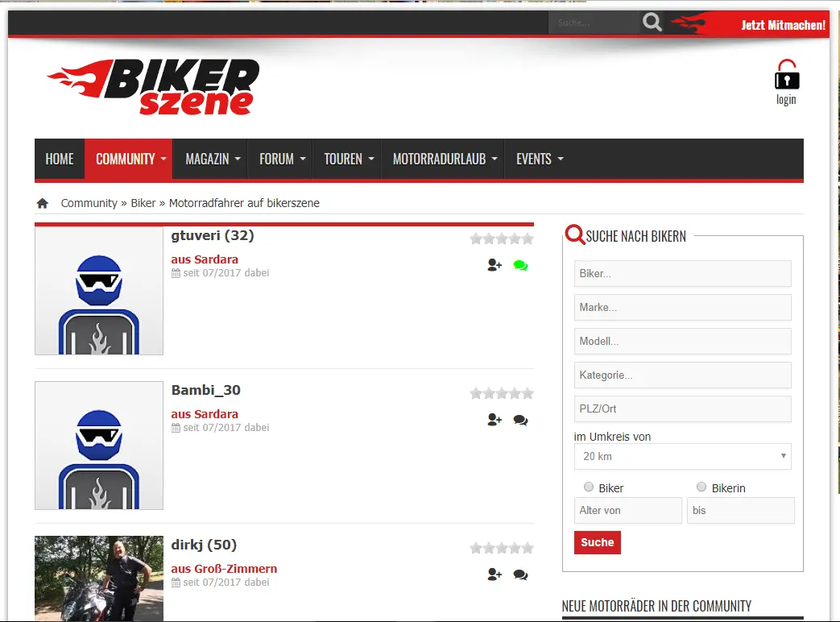Click the Jetzt Mitmachen! link
Viewport: 840px width, 622px height.
[x=782, y=25]
